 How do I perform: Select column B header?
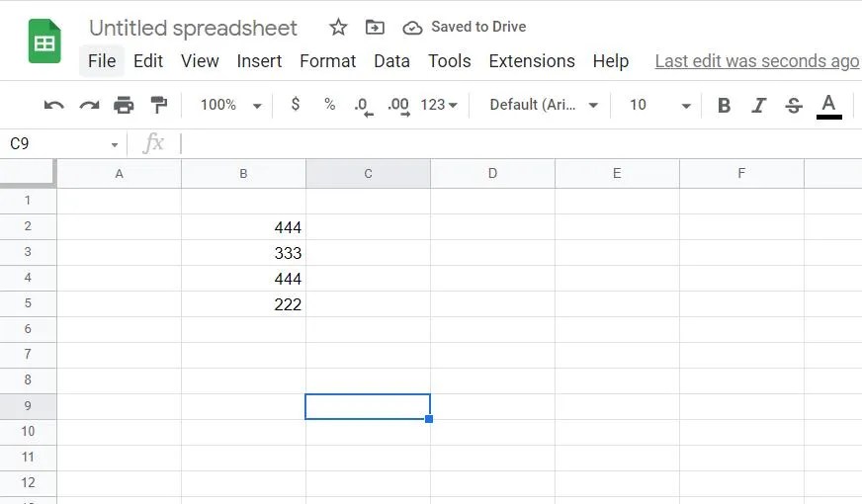243,174
